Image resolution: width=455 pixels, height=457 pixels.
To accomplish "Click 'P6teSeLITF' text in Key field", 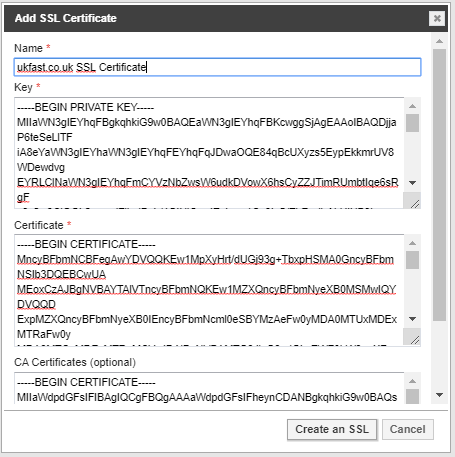I will pyautogui.click(x=45, y=137).
